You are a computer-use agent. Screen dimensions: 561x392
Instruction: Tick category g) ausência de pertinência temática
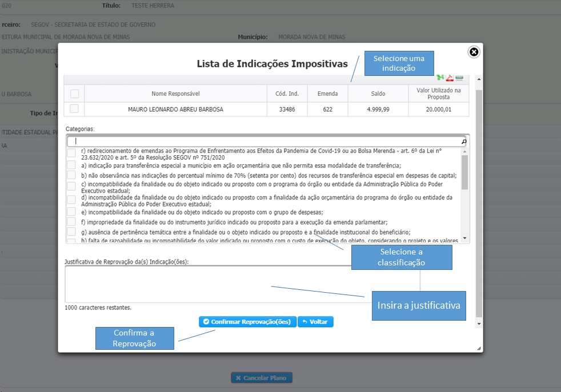pyautogui.click(x=71, y=232)
